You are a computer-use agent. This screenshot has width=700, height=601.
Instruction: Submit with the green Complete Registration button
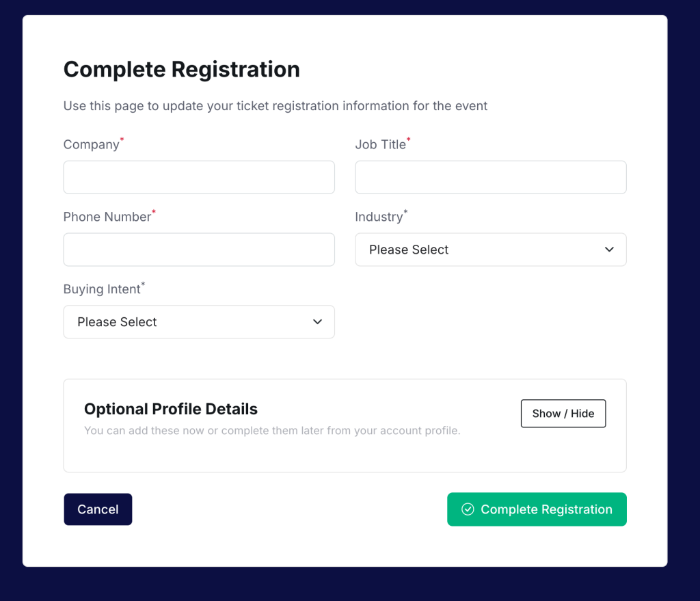click(x=537, y=509)
